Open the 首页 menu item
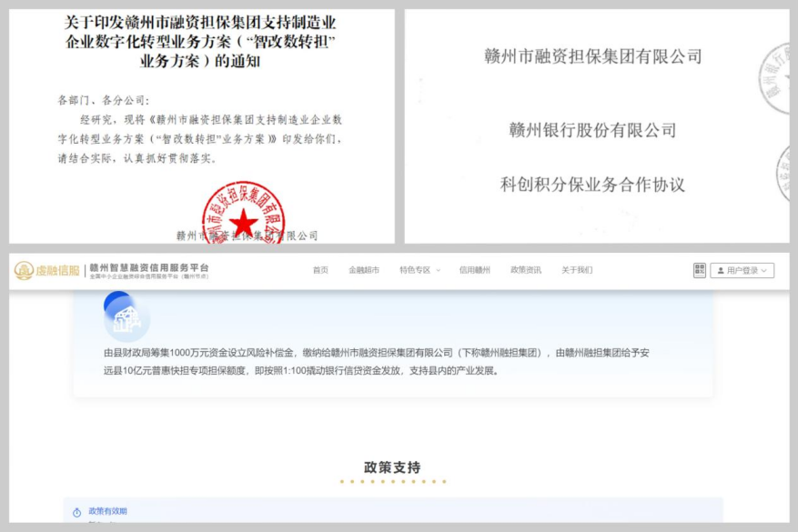Screen dimensions: 798x532 pos(320,270)
